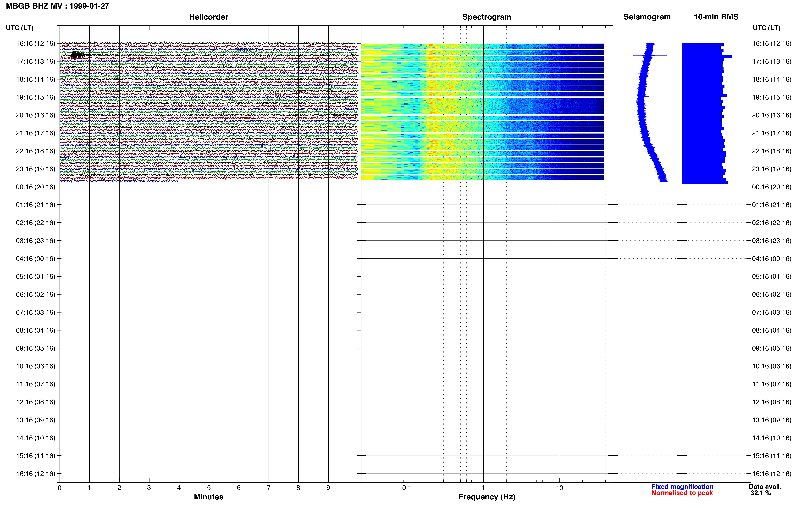Screen dimensions: 812x508
Task: Click the left axis label '15:16 (11:16)'
Action: [36, 456]
